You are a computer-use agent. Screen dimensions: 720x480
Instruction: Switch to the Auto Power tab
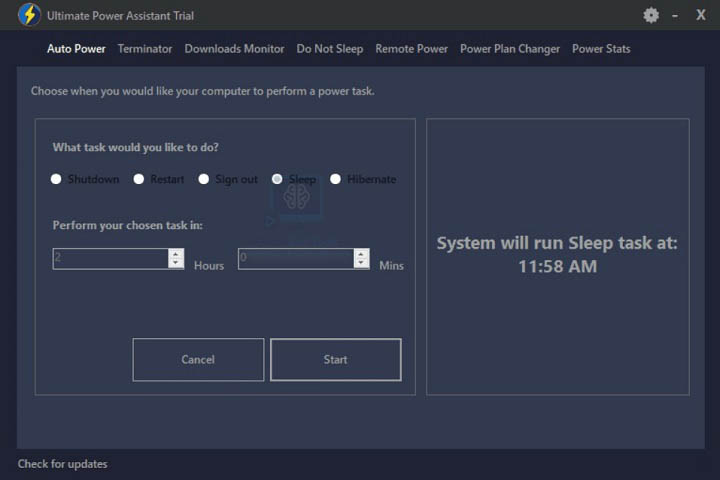(x=76, y=49)
